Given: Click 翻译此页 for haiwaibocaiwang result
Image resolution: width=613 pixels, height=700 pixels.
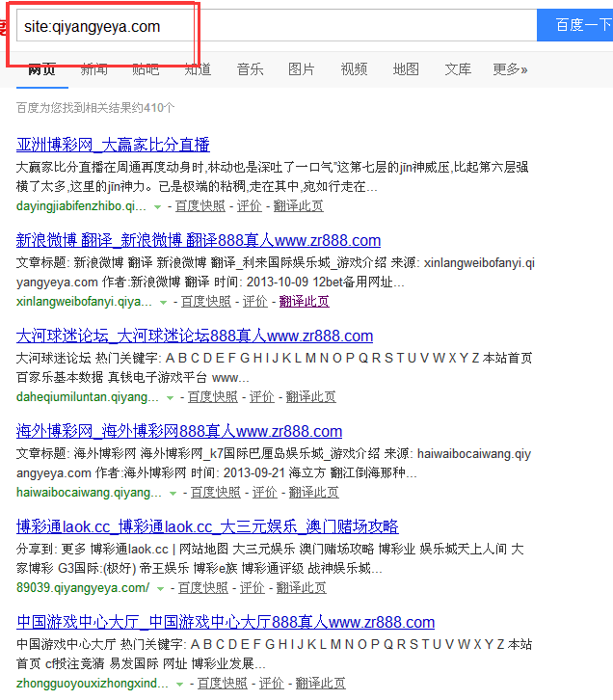Looking at the screenshot, I should [314, 493].
